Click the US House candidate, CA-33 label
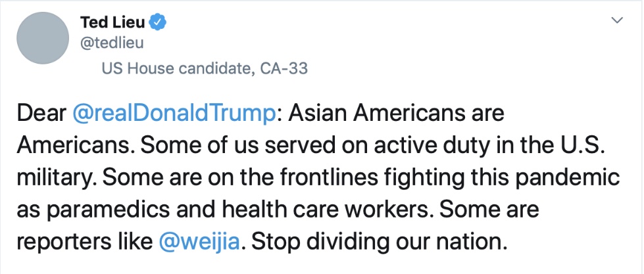Image resolution: width=644 pixels, height=274 pixels. (x=205, y=68)
